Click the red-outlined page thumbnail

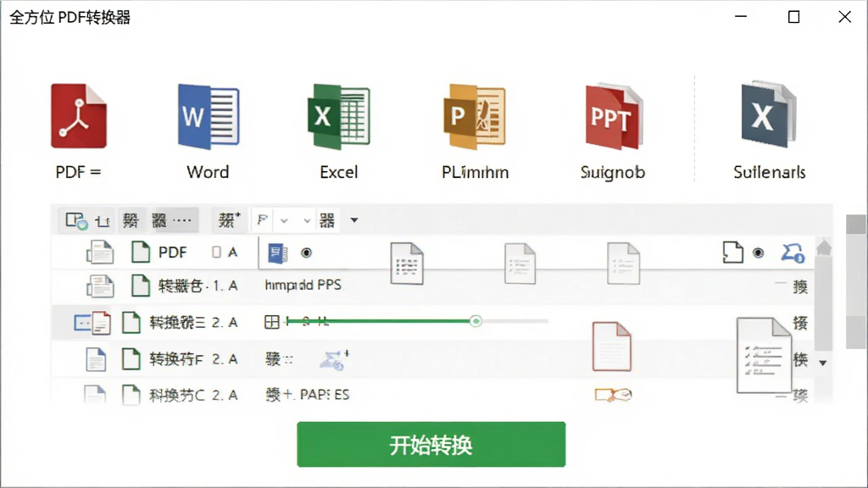(x=612, y=347)
